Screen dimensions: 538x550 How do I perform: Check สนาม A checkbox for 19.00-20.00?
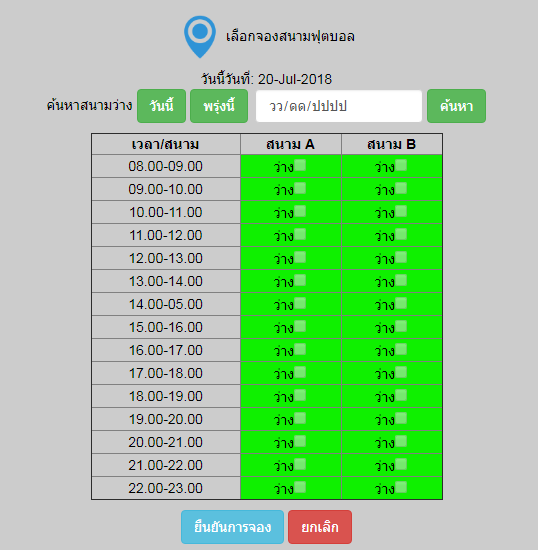[x=300, y=418]
